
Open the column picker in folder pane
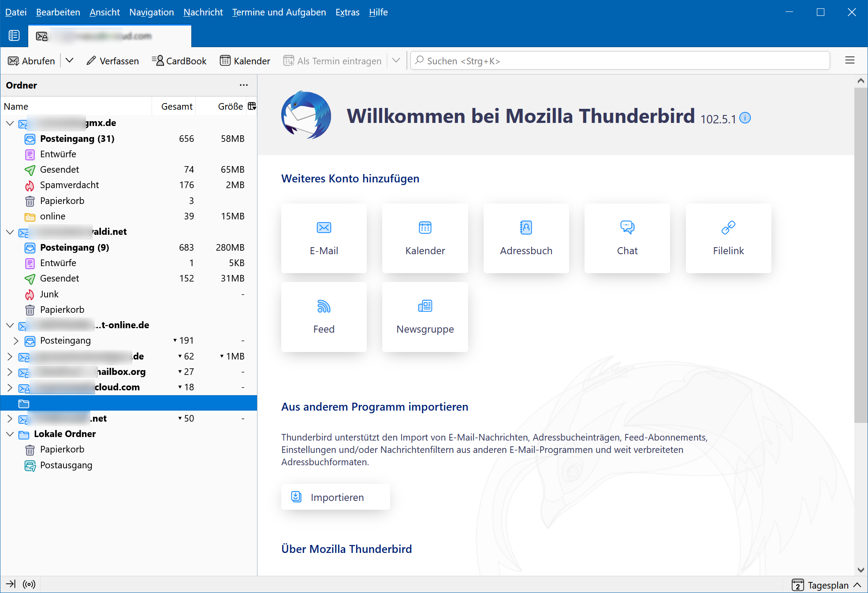coord(252,106)
